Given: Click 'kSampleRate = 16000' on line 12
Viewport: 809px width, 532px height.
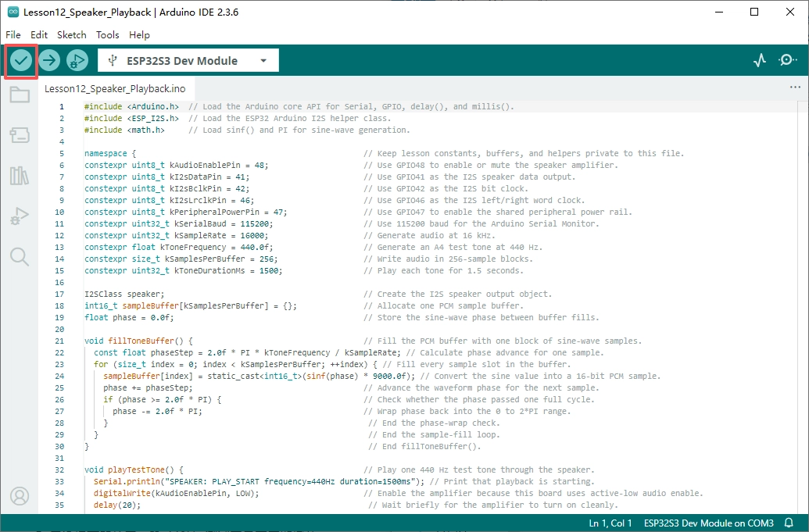Looking at the screenshot, I should coord(220,236).
